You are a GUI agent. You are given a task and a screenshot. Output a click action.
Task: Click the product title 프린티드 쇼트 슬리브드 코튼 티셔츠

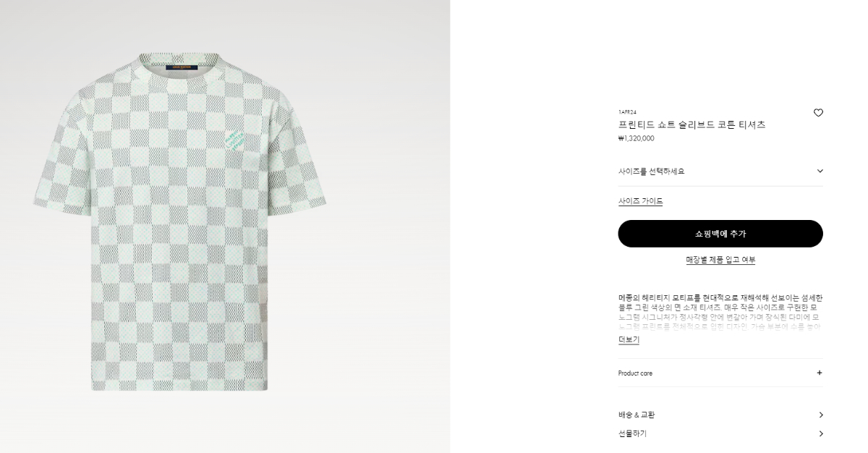(692, 124)
